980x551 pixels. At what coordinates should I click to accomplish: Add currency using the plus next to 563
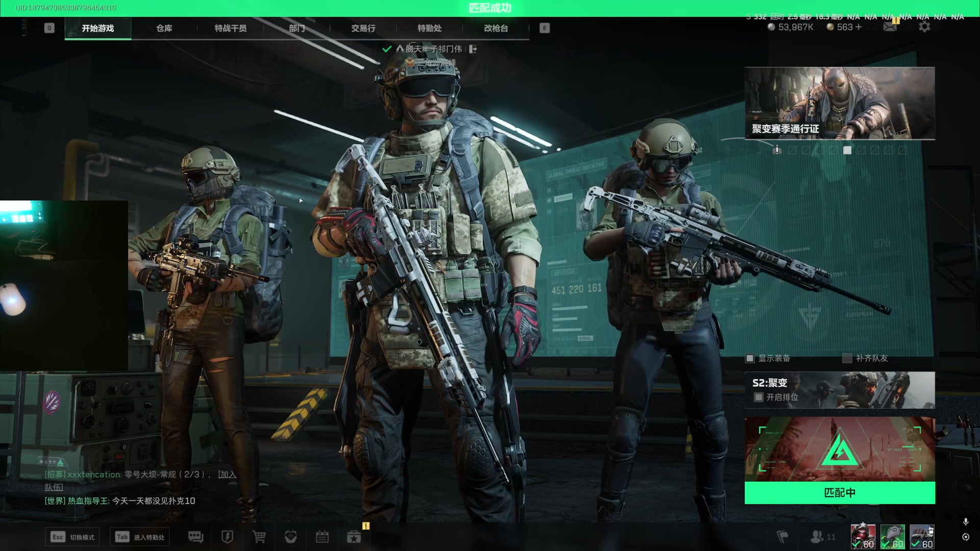pyautogui.click(x=859, y=27)
